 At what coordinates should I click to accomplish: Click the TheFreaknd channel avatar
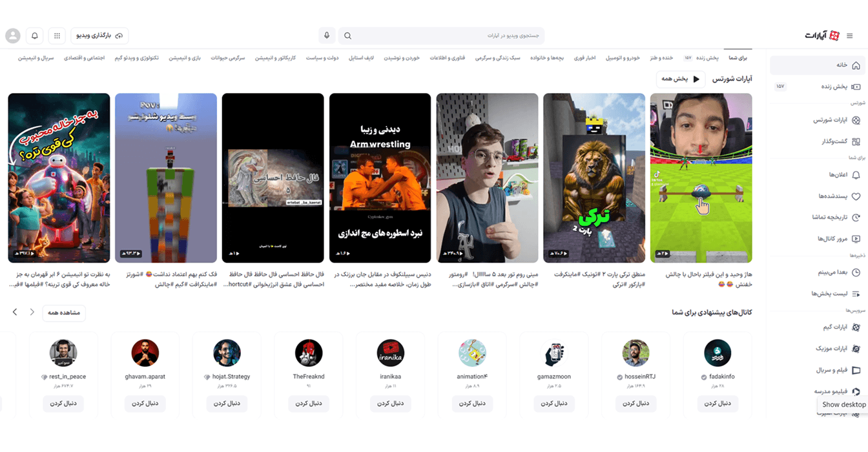click(309, 353)
